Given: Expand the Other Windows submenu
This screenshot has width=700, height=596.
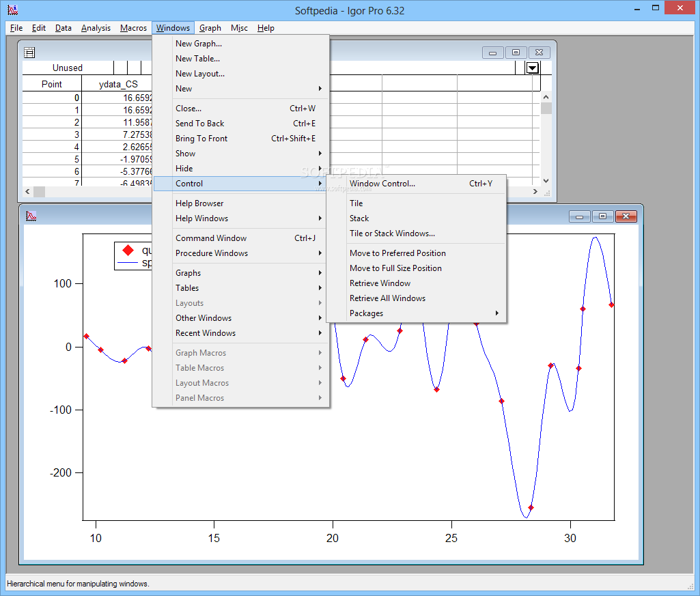Looking at the screenshot, I should pyautogui.click(x=241, y=318).
